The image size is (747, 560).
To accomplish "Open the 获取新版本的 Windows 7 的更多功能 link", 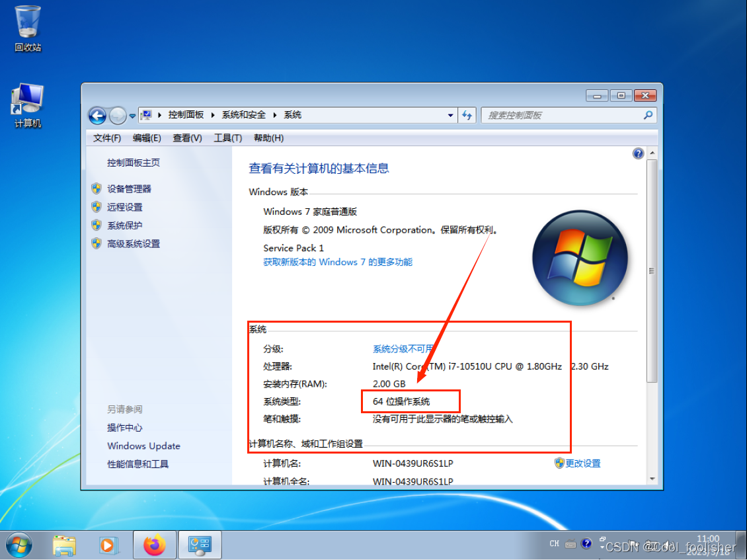I will 338,262.
